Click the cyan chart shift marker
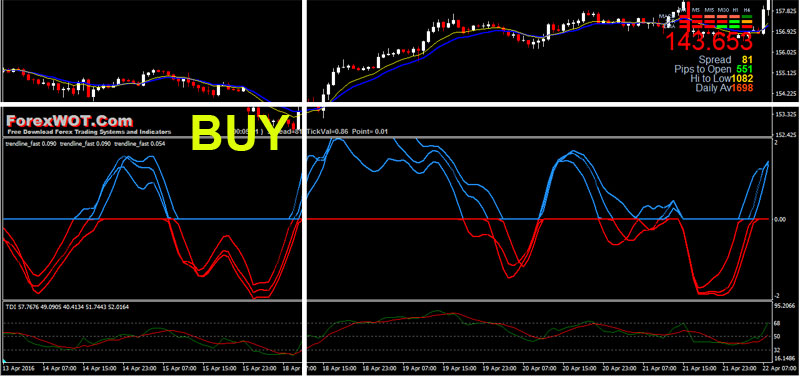The height and width of the screenshot is (376, 800). 5,362
